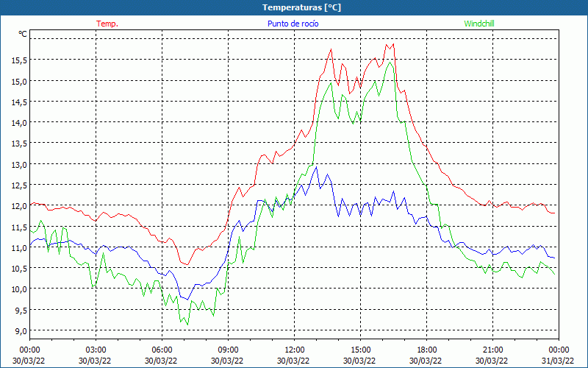Click the 9,0 y-axis value

21,330
